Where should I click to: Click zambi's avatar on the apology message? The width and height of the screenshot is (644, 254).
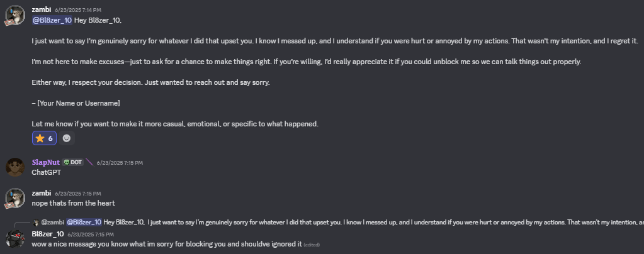15,15
